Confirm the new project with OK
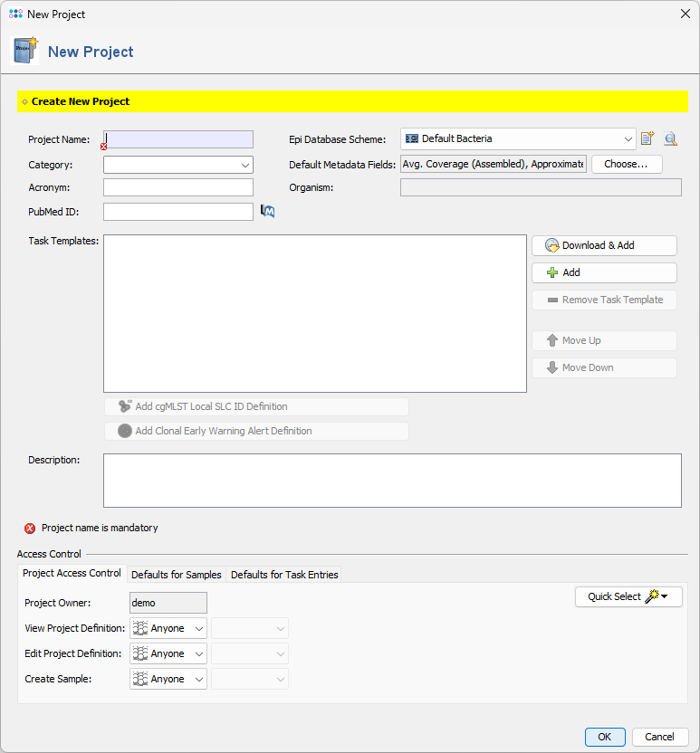This screenshot has height=753, width=700. (604, 737)
